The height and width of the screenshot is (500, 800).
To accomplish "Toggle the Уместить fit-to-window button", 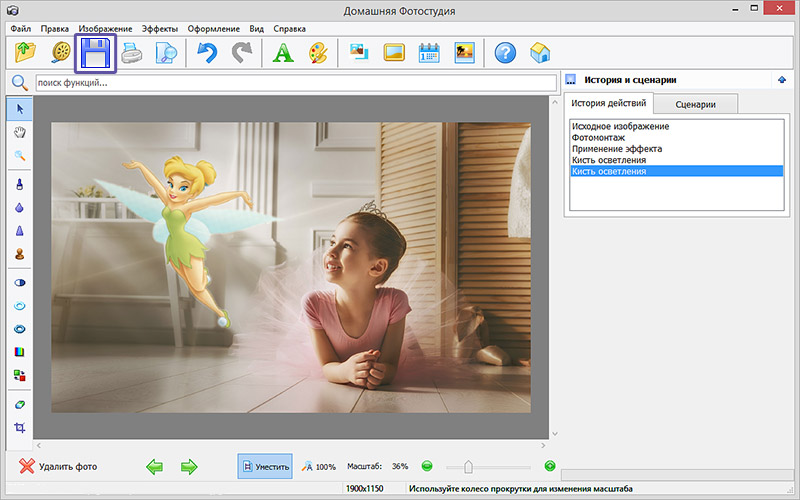I will (x=265, y=466).
